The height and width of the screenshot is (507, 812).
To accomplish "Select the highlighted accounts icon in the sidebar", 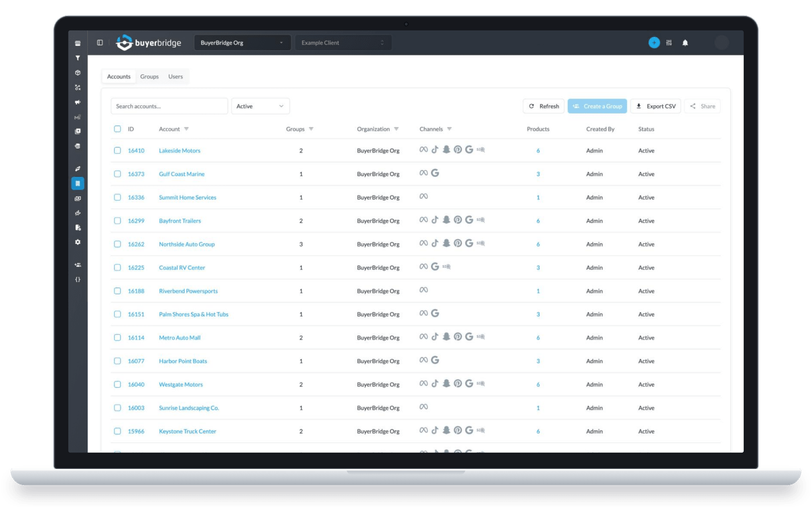I will (x=78, y=183).
